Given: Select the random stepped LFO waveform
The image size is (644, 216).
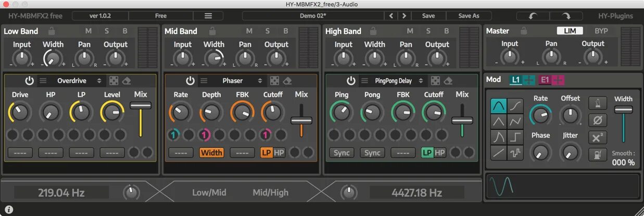Looking at the screenshot, I should [515, 153].
